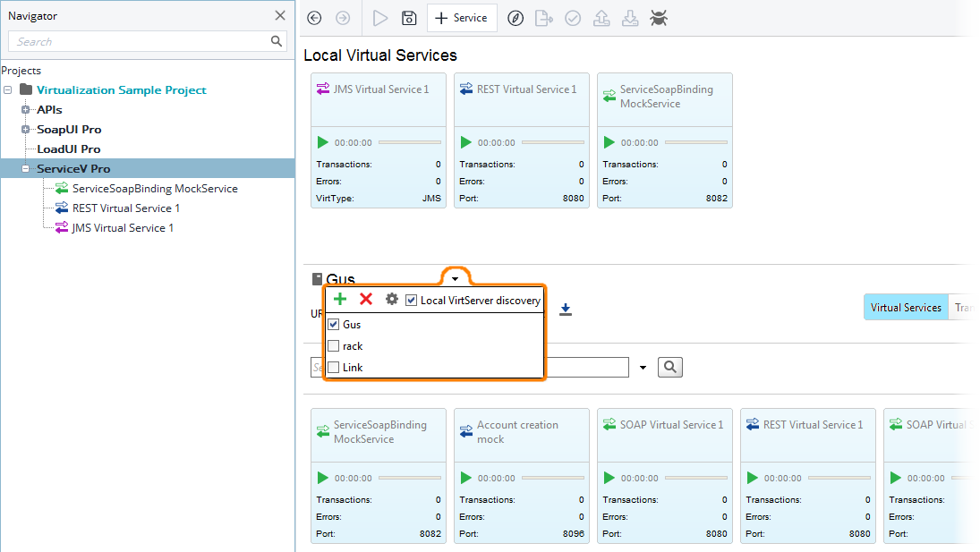Toggle Local VirtServer discovery checkbox
Viewport: 980px width, 552px height.
[x=412, y=301]
